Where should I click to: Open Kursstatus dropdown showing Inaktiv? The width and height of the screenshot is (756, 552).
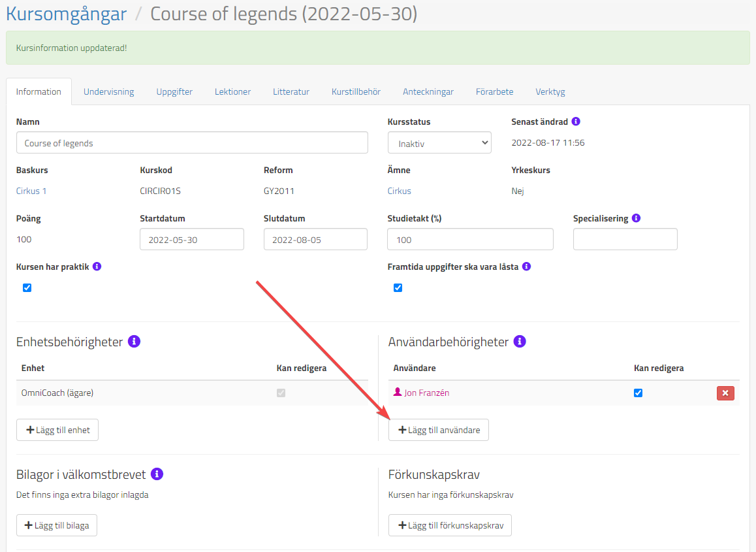439,143
